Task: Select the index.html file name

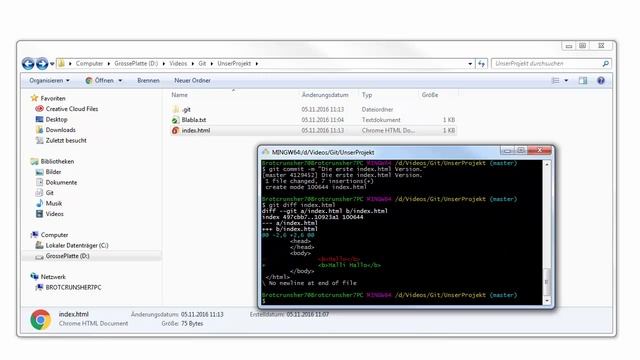Action: (196, 131)
